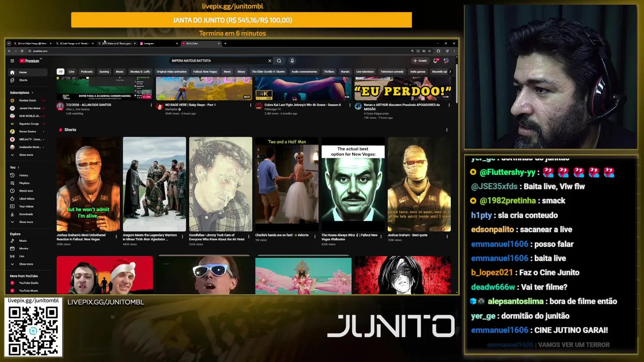Open Two and a Half Men short
Viewport: 644px width, 362px height.
pyautogui.click(x=287, y=184)
